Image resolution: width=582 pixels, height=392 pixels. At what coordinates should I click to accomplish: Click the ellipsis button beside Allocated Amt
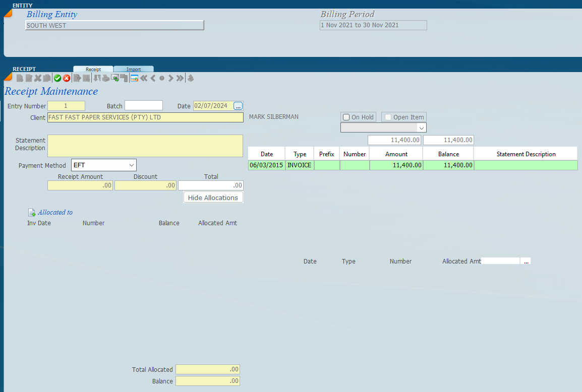click(x=526, y=262)
